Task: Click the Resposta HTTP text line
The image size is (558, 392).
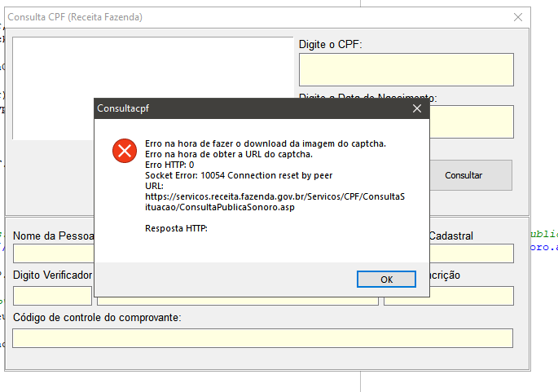Action: [x=176, y=228]
